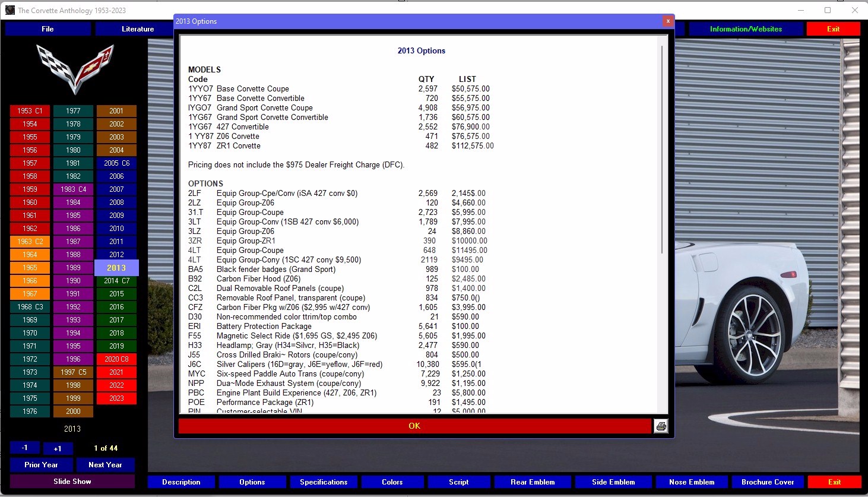Select year 1957
Screen dimensions: 868x497
30,163
